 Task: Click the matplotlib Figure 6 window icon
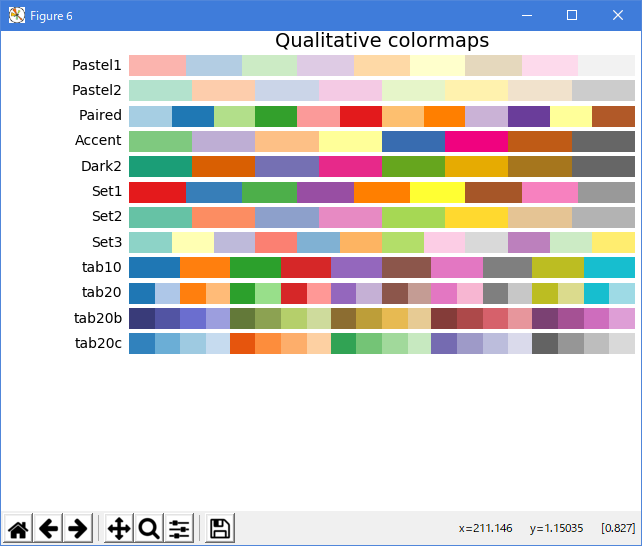click(x=17, y=16)
